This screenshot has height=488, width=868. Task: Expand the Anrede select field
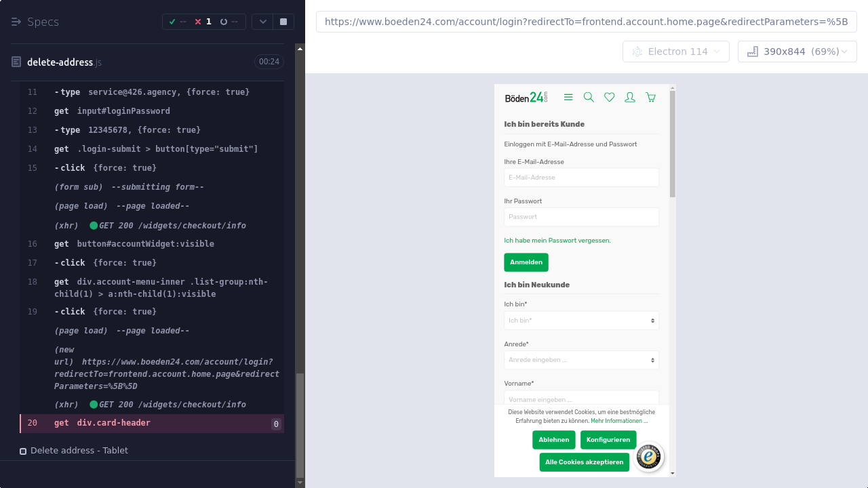(x=581, y=360)
